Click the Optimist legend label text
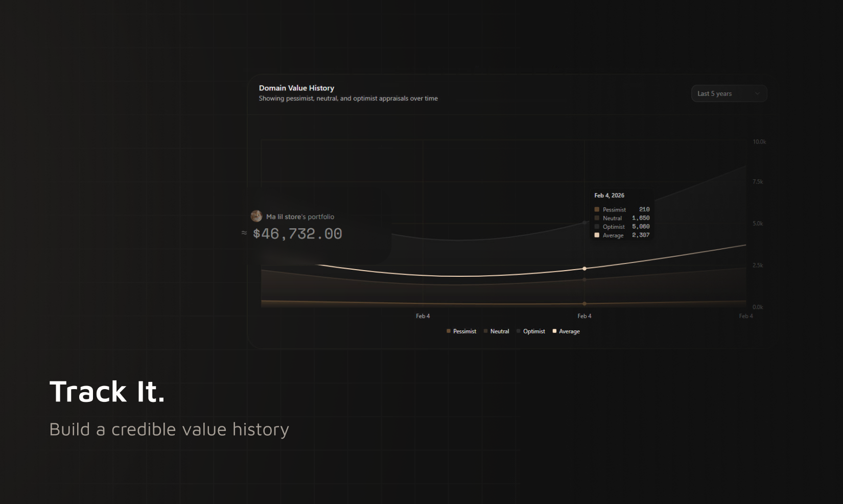The image size is (843, 504). point(534,331)
